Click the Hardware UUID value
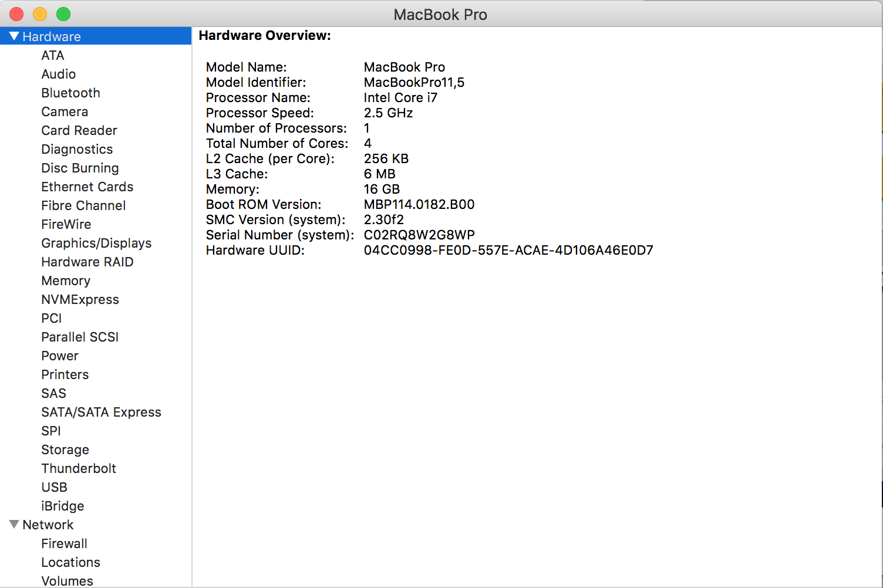Image resolution: width=883 pixels, height=588 pixels. [508, 250]
